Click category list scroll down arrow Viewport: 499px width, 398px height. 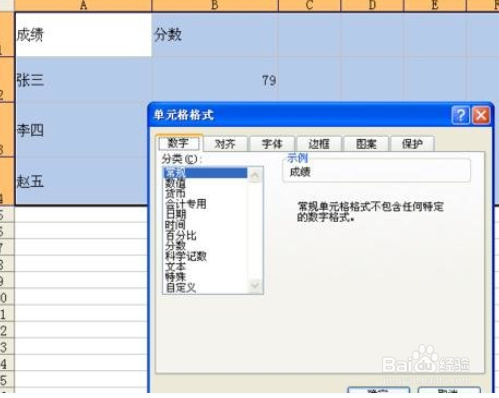point(255,286)
